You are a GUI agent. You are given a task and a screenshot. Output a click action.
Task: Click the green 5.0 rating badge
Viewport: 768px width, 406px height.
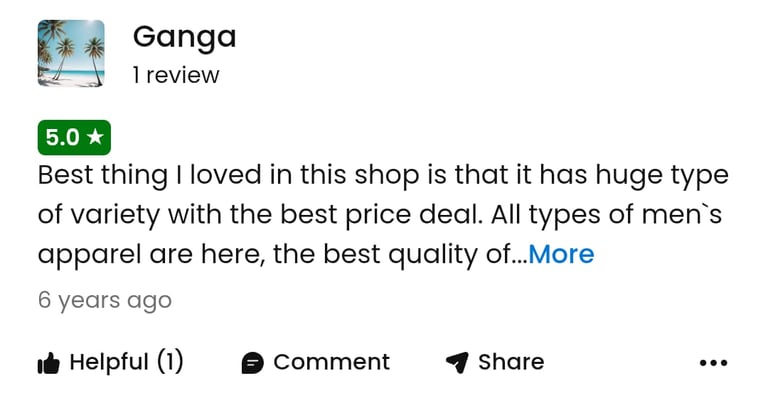tap(74, 138)
